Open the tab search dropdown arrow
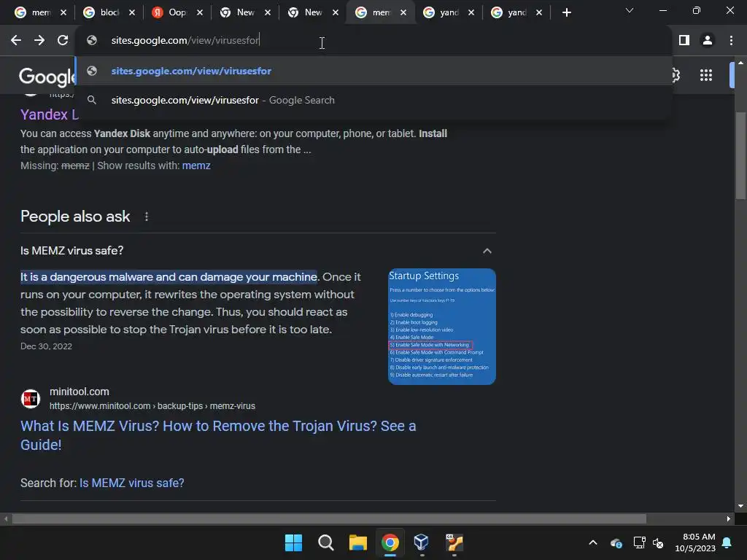This screenshot has height=560, width=747. [x=630, y=10]
